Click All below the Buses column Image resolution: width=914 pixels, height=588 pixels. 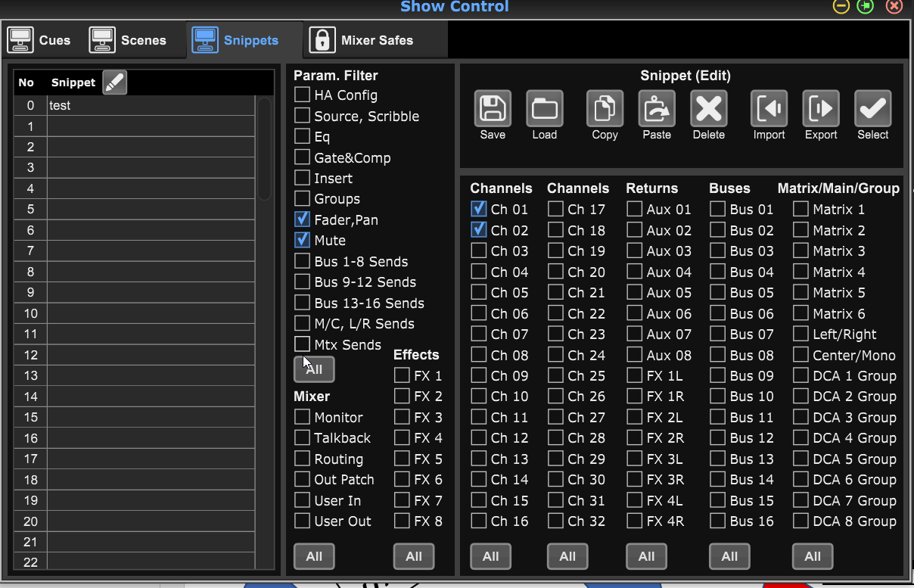point(729,556)
